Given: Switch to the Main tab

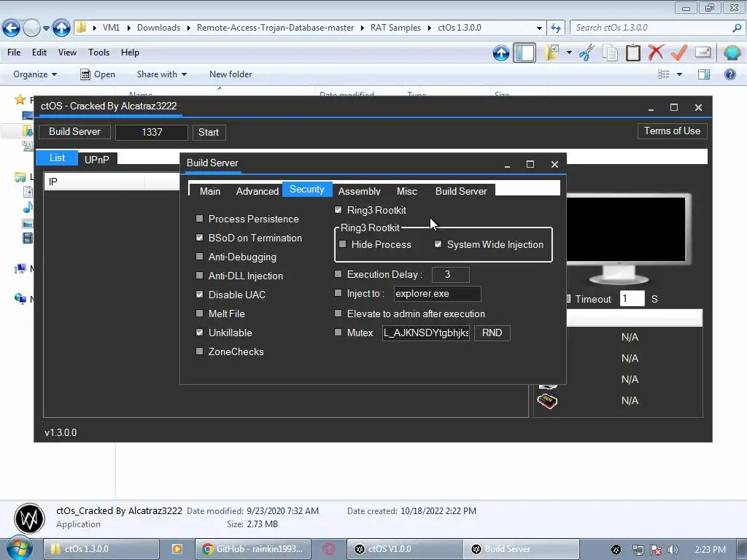Looking at the screenshot, I should pyautogui.click(x=210, y=192).
